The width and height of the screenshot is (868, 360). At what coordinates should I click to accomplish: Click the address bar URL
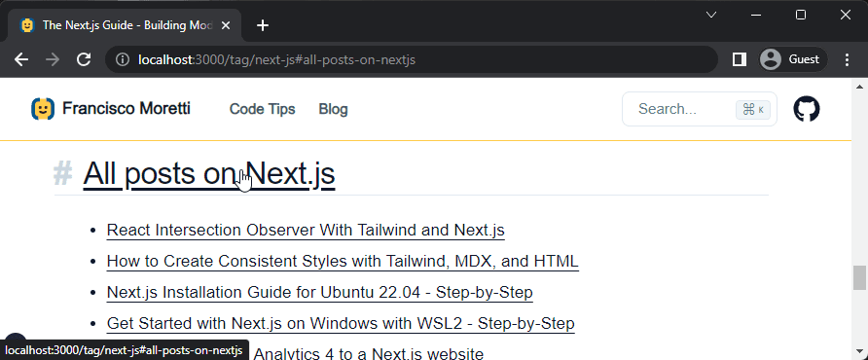(276, 59)
